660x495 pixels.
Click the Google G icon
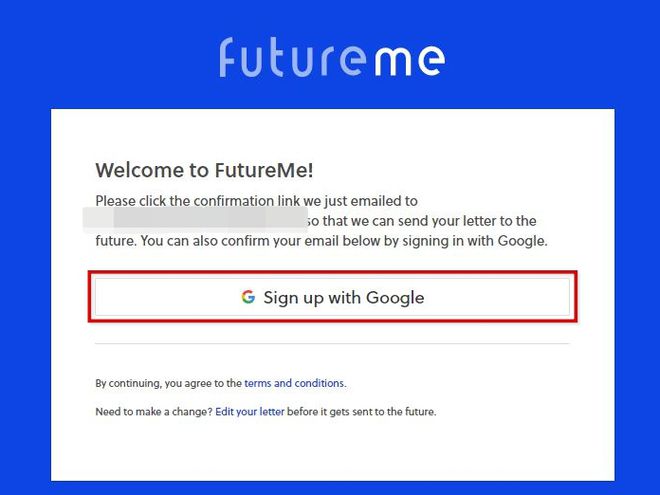click(x=248, y=297)
